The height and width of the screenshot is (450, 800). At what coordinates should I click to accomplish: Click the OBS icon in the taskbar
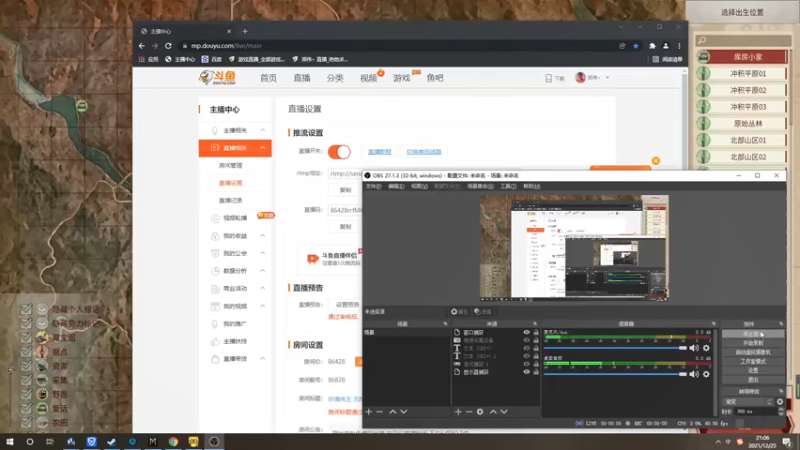coord(214,441)
